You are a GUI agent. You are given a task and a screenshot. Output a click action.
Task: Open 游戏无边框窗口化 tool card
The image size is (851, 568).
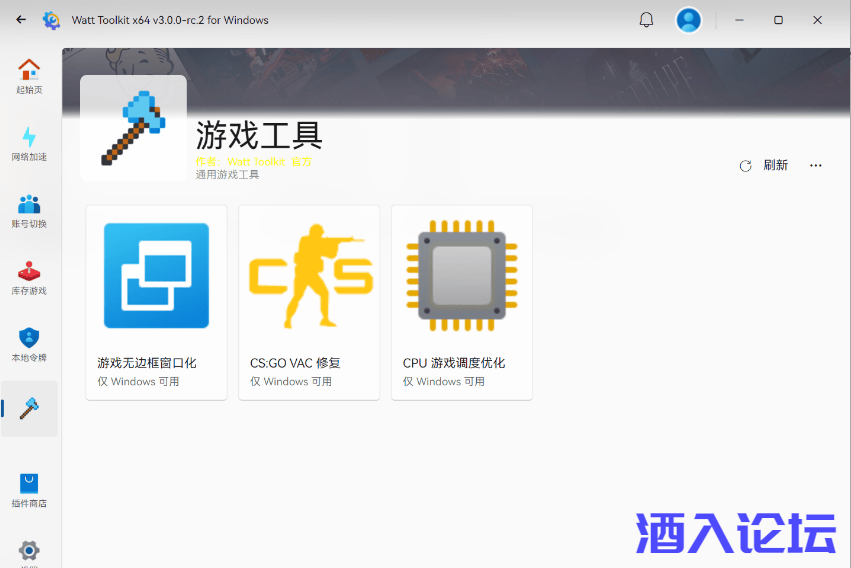tap(156, 302)
